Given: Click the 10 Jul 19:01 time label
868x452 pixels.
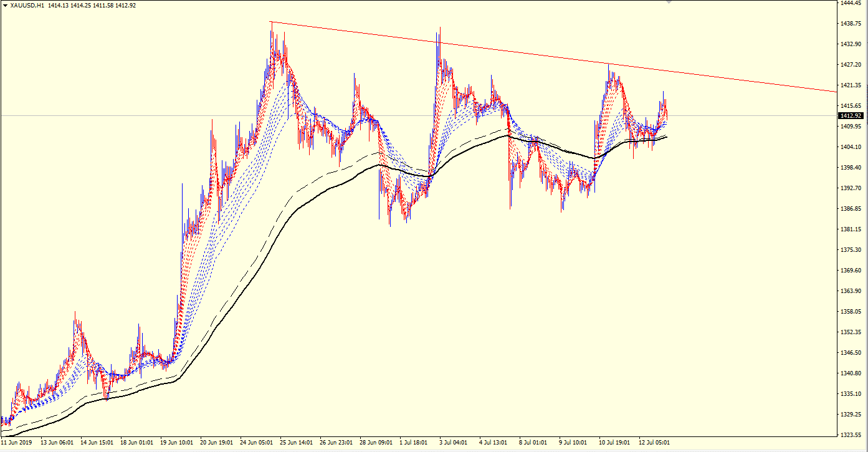Looking at the screenshot, I should [x=616, y=443].
